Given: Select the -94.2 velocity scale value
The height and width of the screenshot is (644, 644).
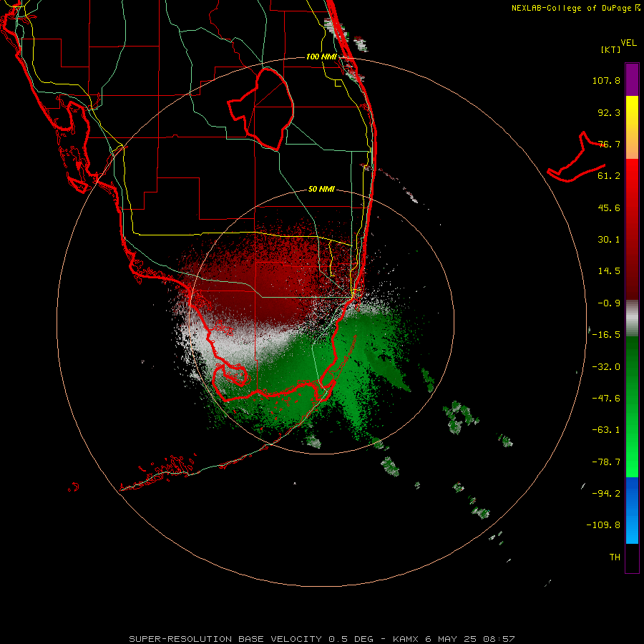Looking at the screenshot, I should click(606, 494).
